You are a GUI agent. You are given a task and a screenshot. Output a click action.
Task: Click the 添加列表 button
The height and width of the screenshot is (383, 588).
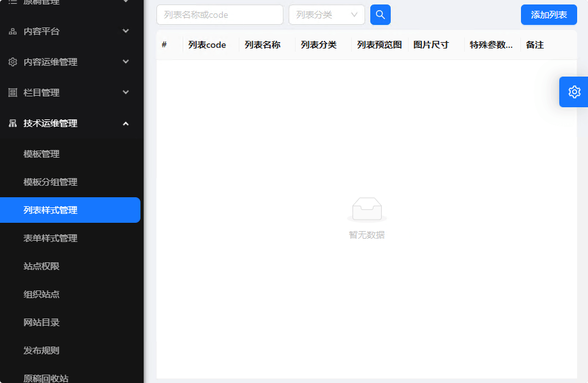(548, 15)
